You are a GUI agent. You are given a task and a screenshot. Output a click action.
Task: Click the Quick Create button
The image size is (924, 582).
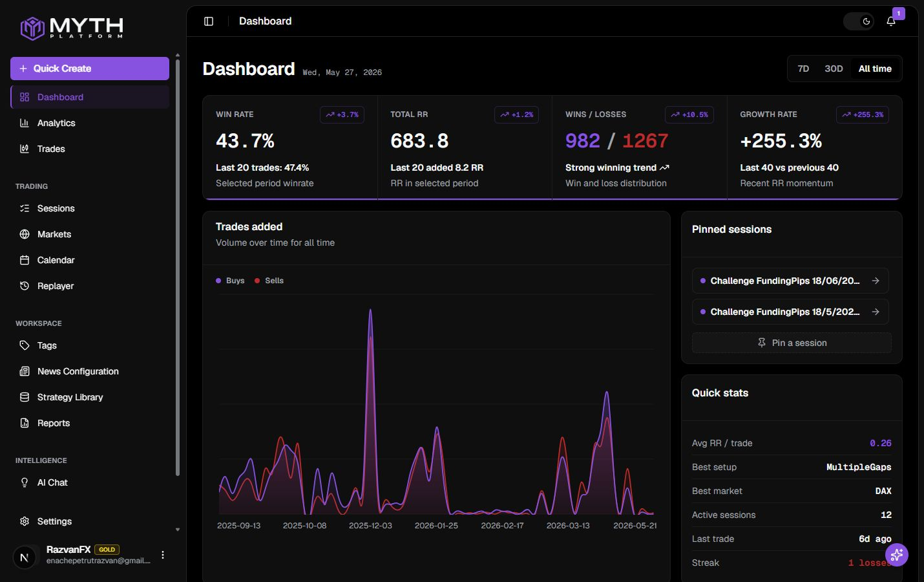(90, 69)
